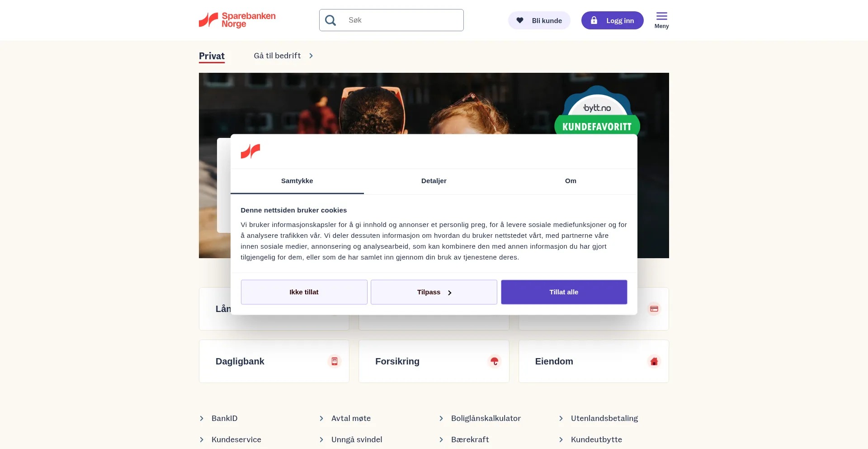Click the Forsikring umbrella icon
Viewport: 868px width, 449px height.
(x=495, y=361)
